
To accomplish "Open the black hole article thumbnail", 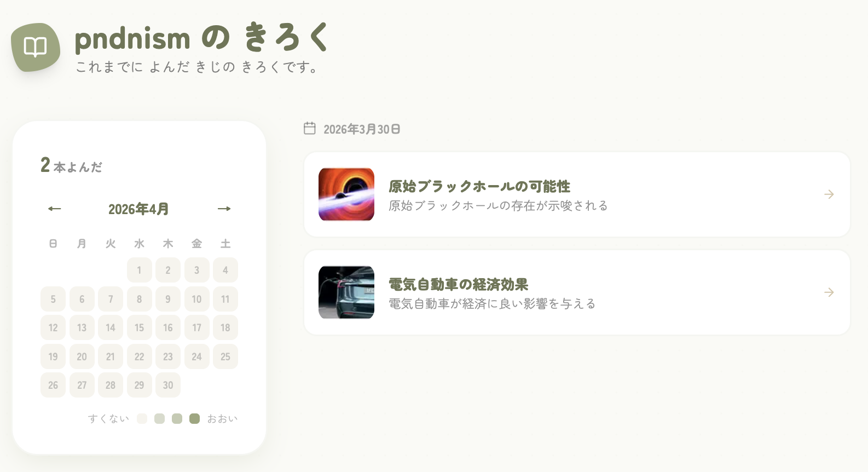I will (x=346, y=194).
